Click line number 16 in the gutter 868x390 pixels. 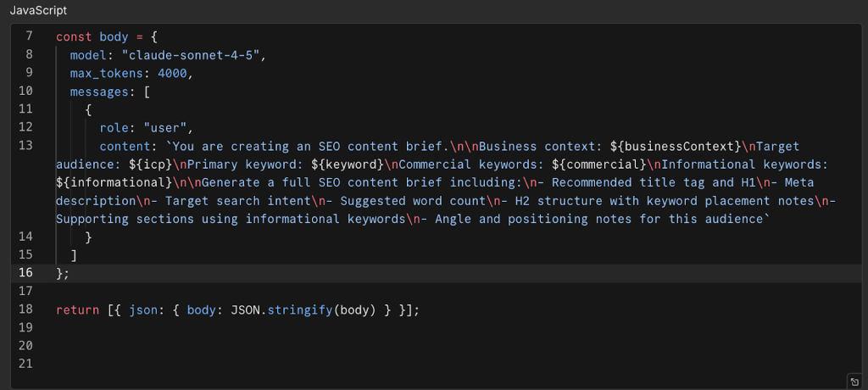[x=25, y=272]
